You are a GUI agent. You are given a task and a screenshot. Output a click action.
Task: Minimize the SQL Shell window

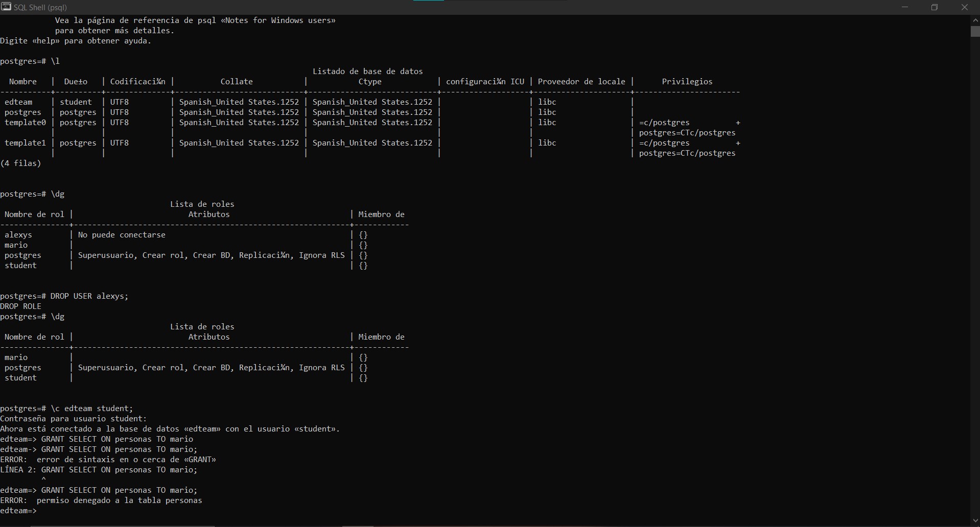(905, 7)
